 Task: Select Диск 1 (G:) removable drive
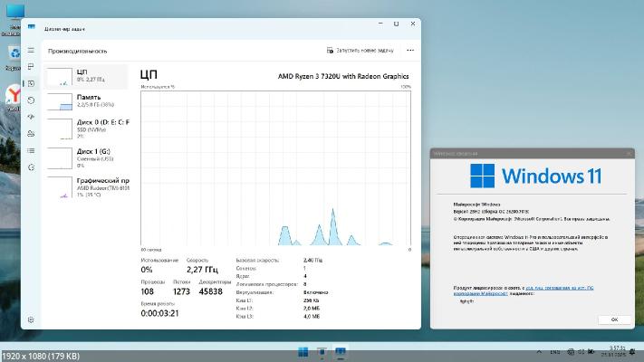(88, 156)
